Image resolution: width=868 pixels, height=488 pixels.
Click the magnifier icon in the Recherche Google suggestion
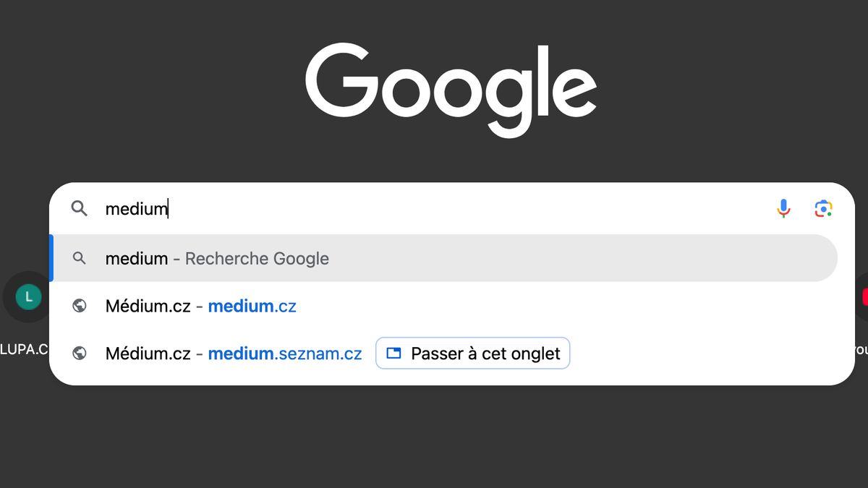pyautogui.click(x=80, y=258)
